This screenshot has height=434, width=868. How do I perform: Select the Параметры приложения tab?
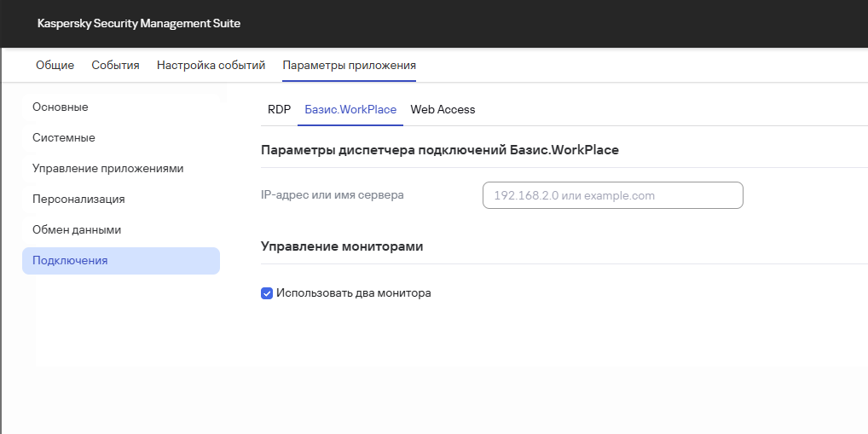point(349,65)
